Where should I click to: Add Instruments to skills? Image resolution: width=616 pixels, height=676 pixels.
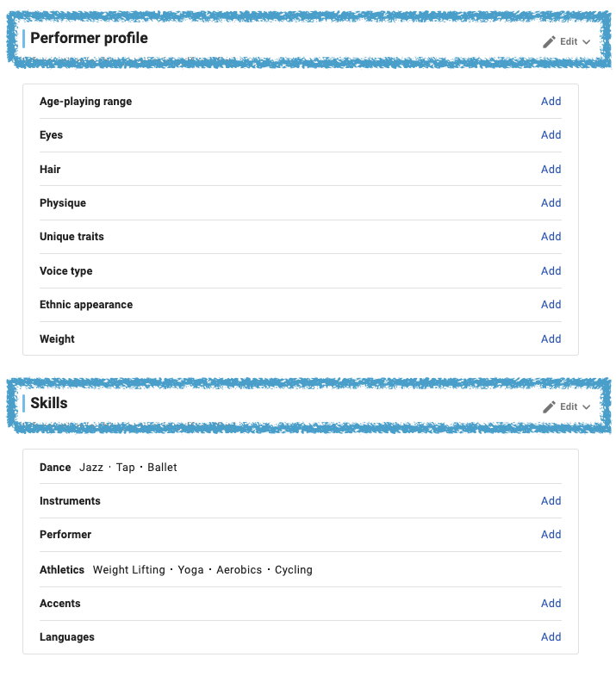pyautogui.click(x=551, y=501)
